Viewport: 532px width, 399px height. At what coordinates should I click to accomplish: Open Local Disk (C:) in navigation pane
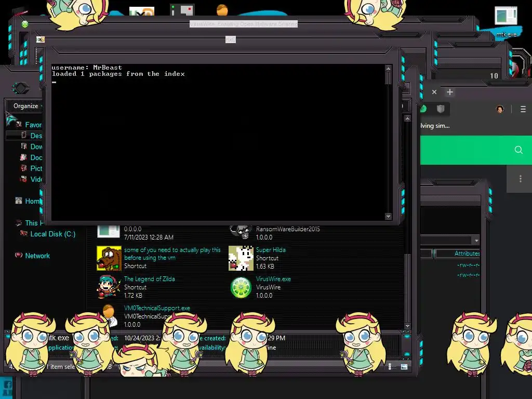53,234
